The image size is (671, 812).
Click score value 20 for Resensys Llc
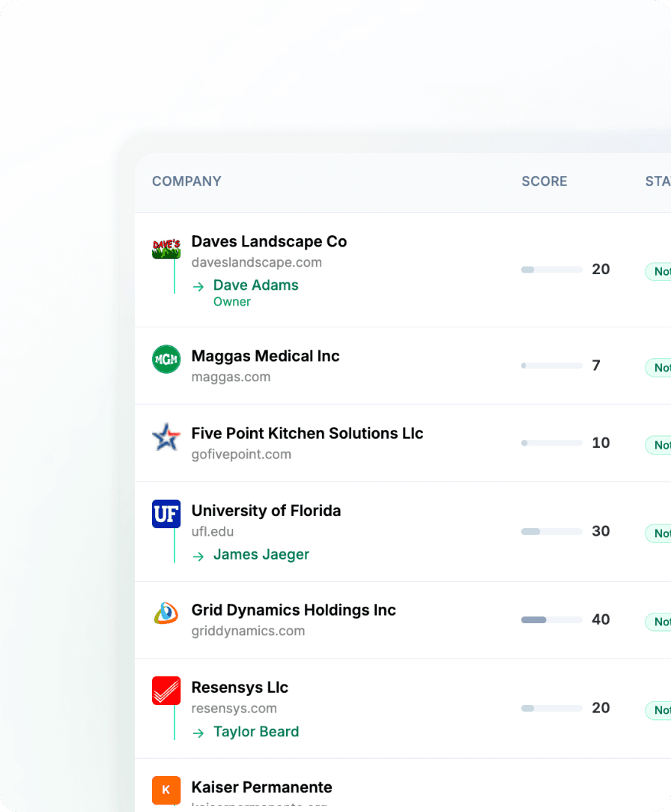[x=601, y=708]
